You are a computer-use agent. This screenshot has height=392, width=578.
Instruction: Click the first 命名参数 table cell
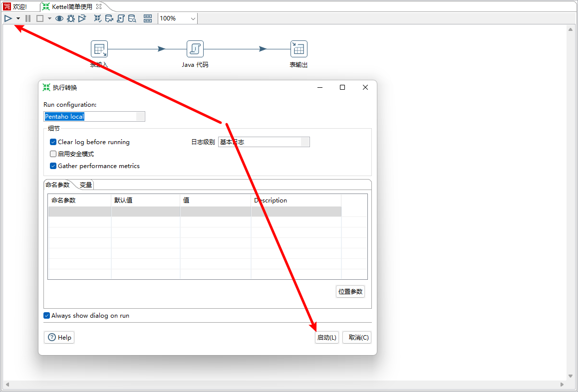[80, 212]
